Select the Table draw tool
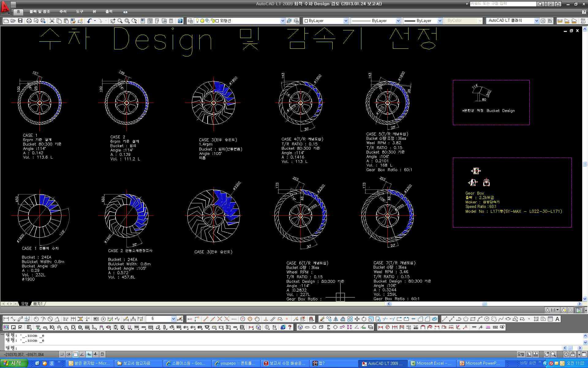588x368 pixels. point(550,319)
